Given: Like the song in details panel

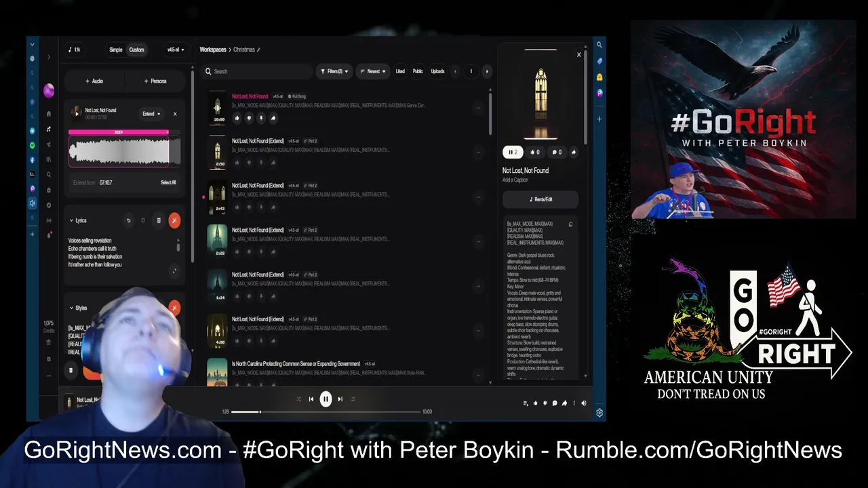Looking at the screenshot, I should click(534, 152).
